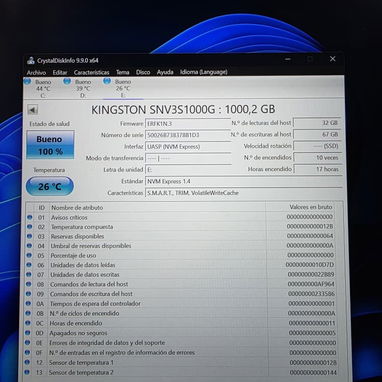The image size is (382, 382).
Task: Click status dot for Comandos de escritura del host
Action: point(28,294)
